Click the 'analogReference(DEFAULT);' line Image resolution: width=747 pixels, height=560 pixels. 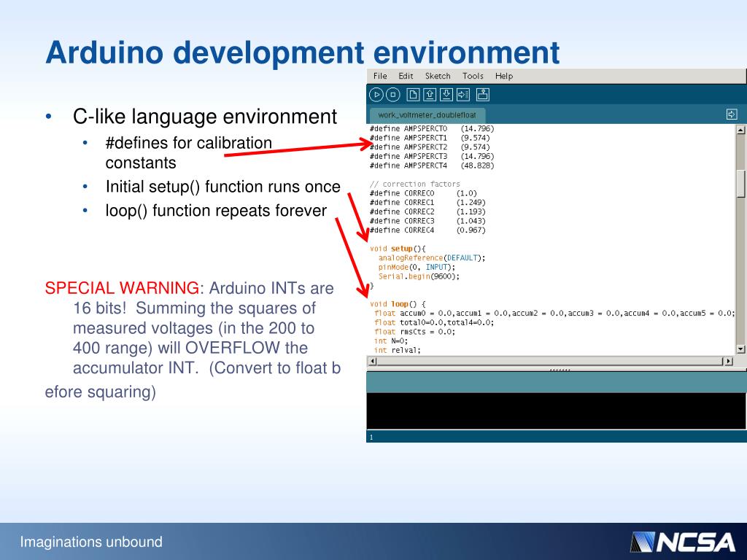click(x=432, y=257)
